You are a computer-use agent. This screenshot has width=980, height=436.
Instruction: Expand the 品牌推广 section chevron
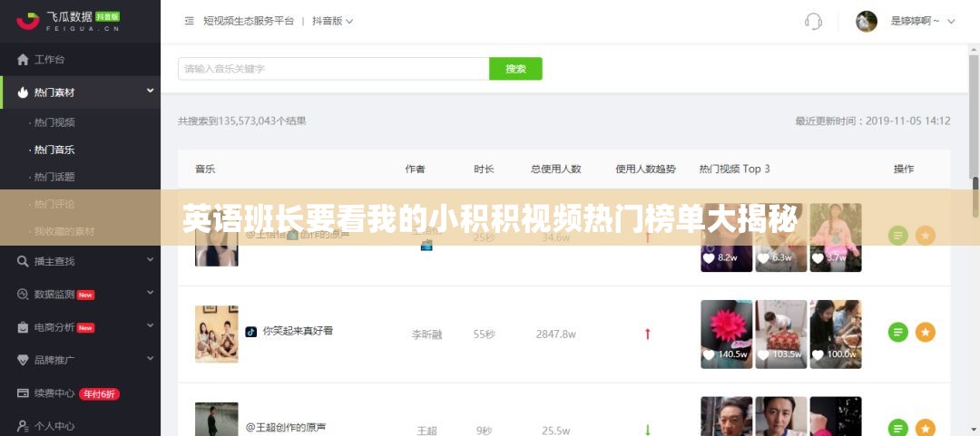[150, 359]
